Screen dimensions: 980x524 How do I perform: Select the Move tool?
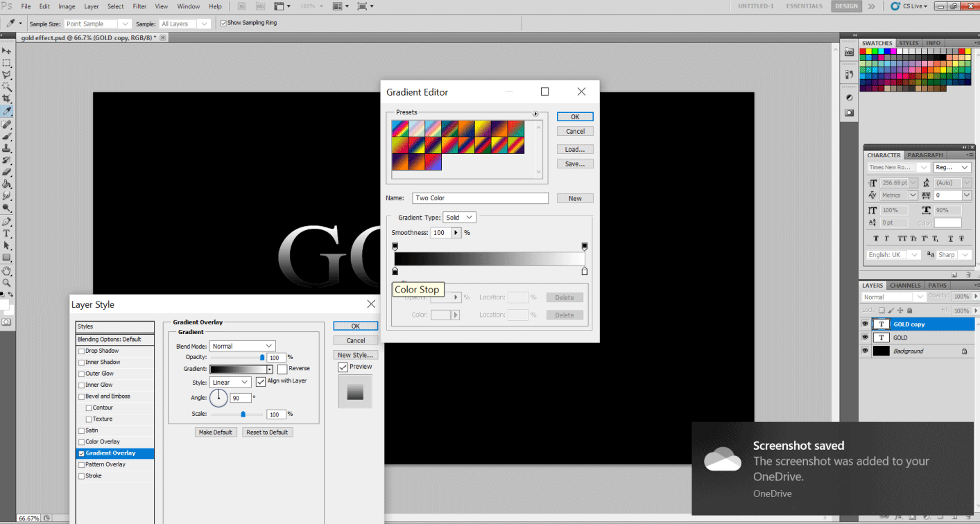coord(7,49)
